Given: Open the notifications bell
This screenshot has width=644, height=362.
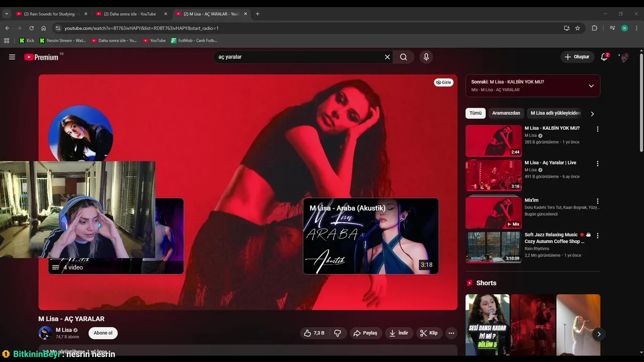Looking at the screenshot, I should click(x=604, y=57).
